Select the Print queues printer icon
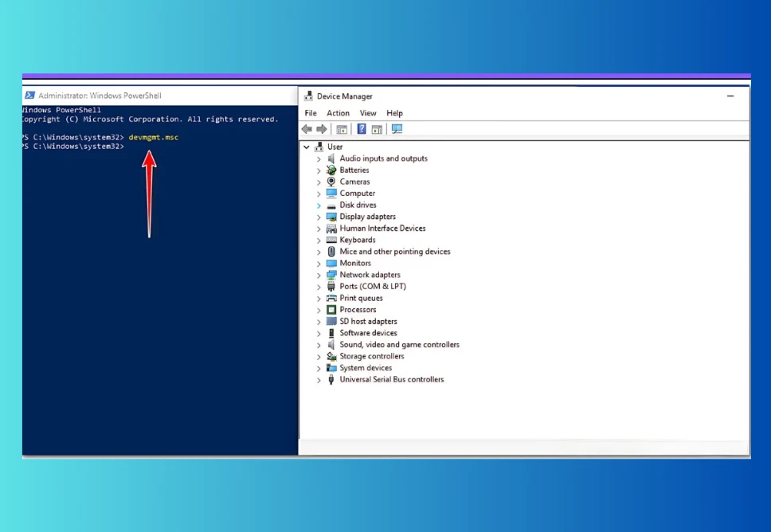The height and width of the screenshot is (532, 771). [x=331, y=298]
